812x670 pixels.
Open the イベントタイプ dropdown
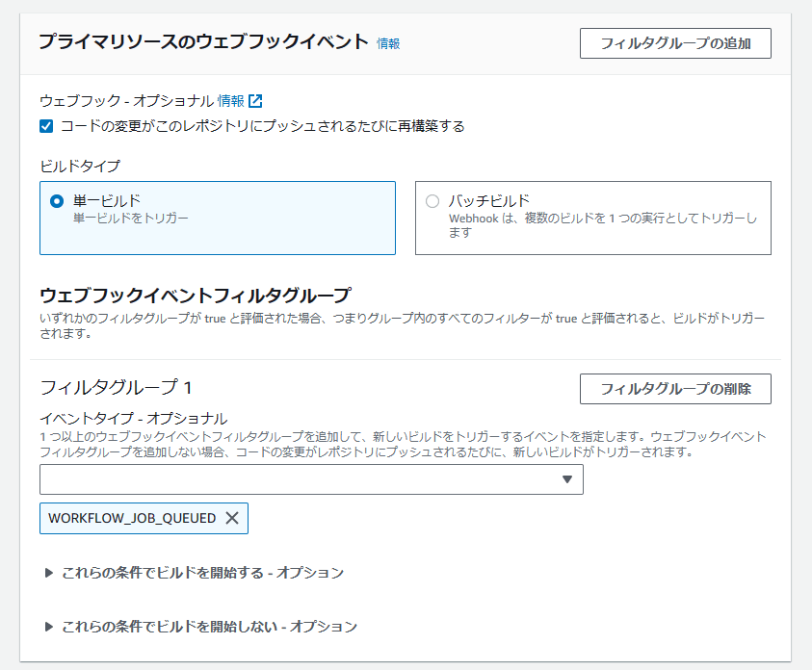click(311, 479)
